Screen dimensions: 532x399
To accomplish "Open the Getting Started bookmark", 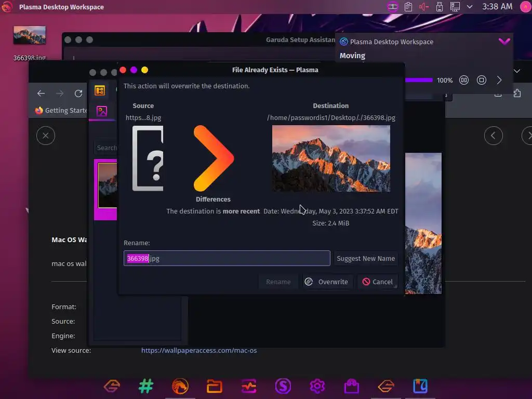I will click(x=61, y=110).
